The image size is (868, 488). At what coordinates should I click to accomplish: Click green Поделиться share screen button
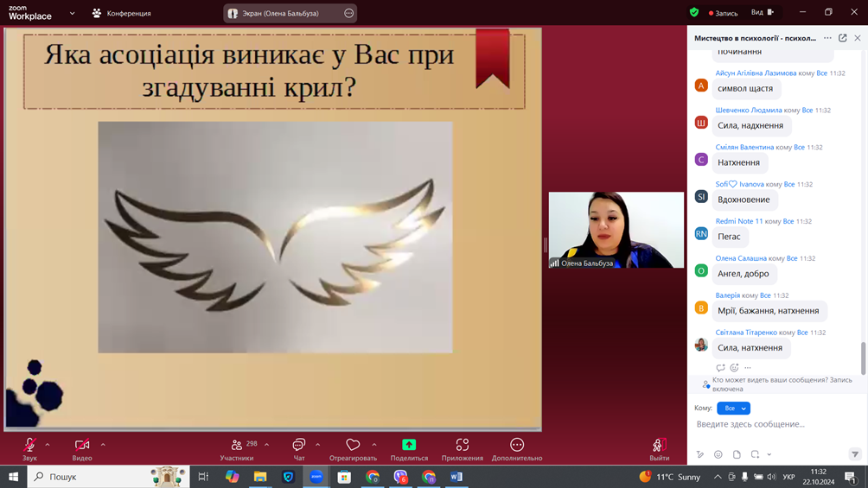tap(409, 449)
